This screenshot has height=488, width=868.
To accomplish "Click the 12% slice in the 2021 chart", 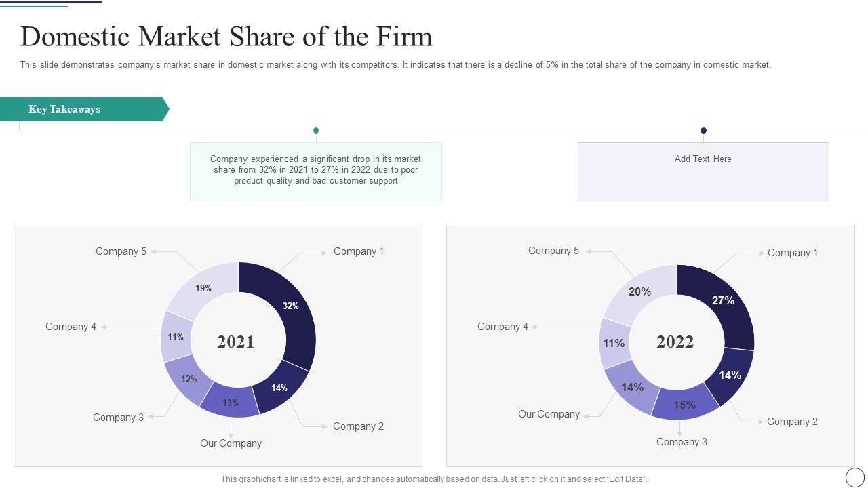I will pos(189,380).
